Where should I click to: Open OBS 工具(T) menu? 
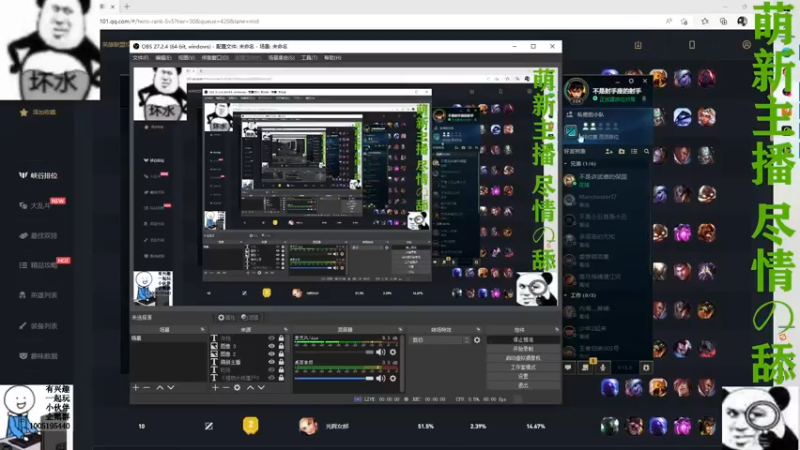click(309, 58)
